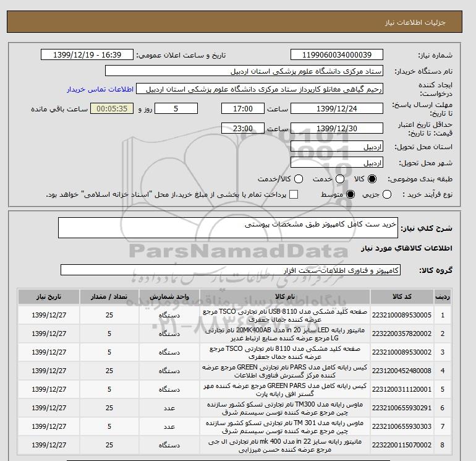The width and height of the screenshot is (476, 461).
Task: Select the کالا/خدمت radio button
Action: [x=299, y=179]
